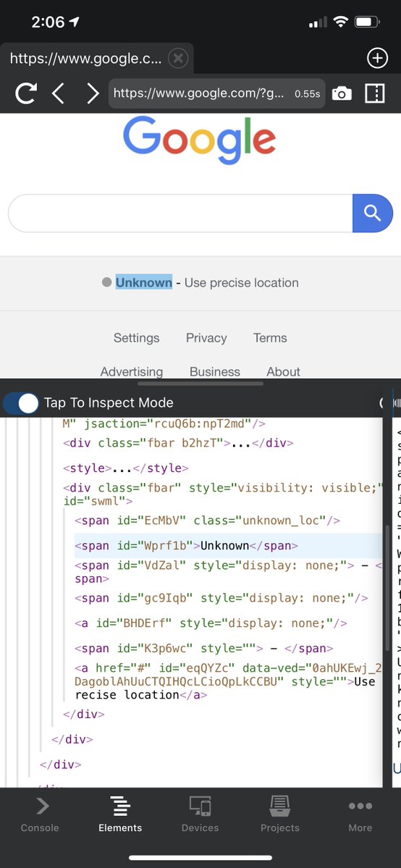Open the Terms footer link
401x868 pixels.
click(270, 338)
